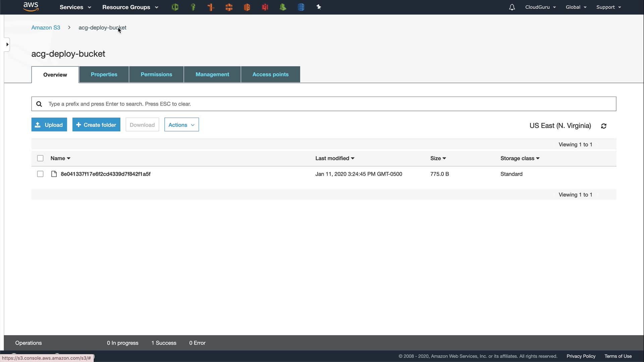This screenshot has height=362, width=644.
Task: Expand the Actions dropdown
Action: coord(181,125)
